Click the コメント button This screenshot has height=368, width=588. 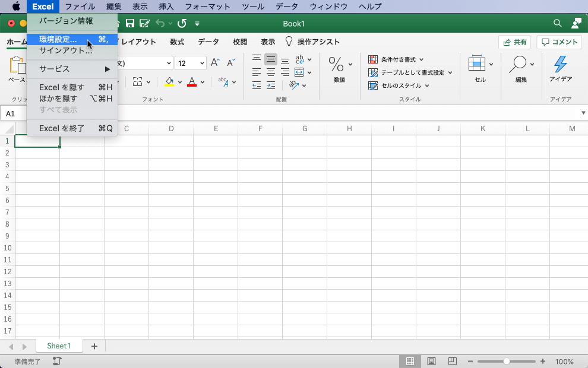coord(559,42)
